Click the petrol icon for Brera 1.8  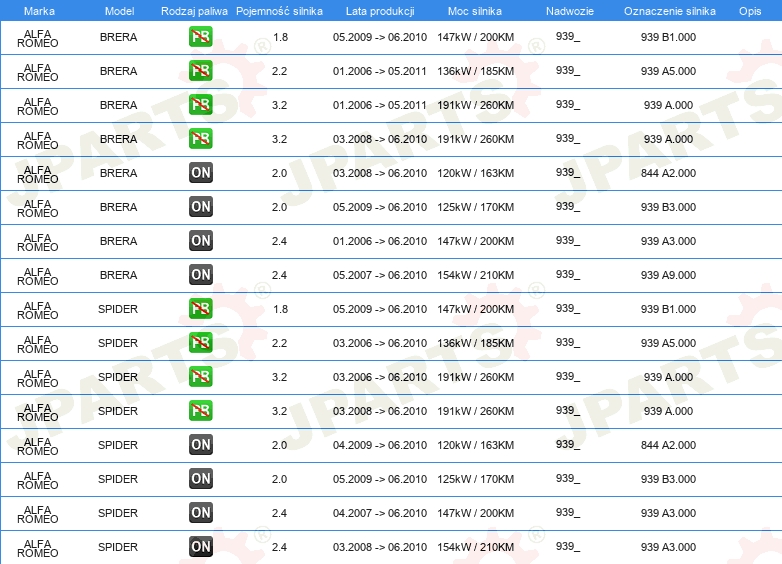(200, 37)
